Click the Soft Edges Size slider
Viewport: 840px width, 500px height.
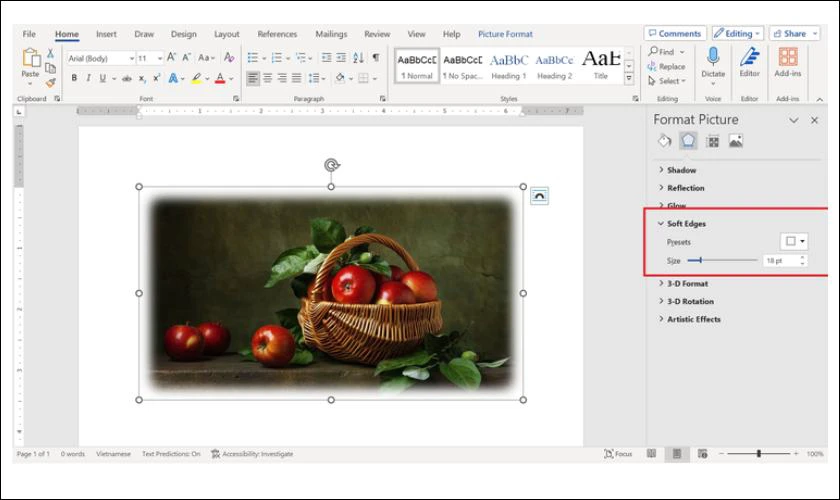coord(722,260)
